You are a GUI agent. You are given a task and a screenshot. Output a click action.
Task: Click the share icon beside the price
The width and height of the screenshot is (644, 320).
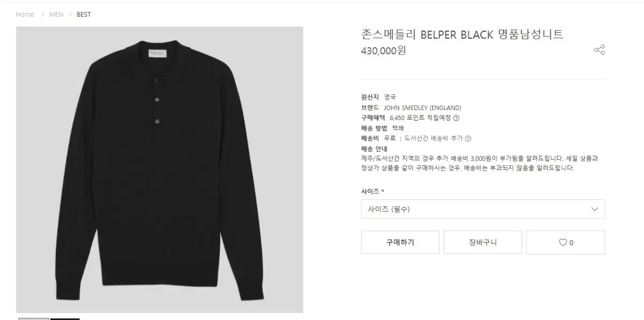(x=599, y=50)
